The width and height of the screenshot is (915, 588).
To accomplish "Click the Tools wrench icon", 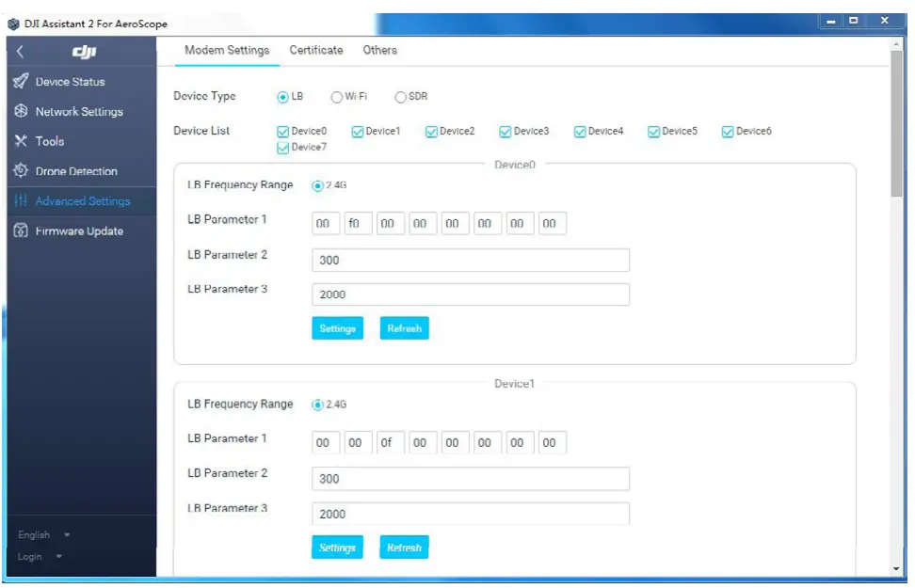I will 21,140.
